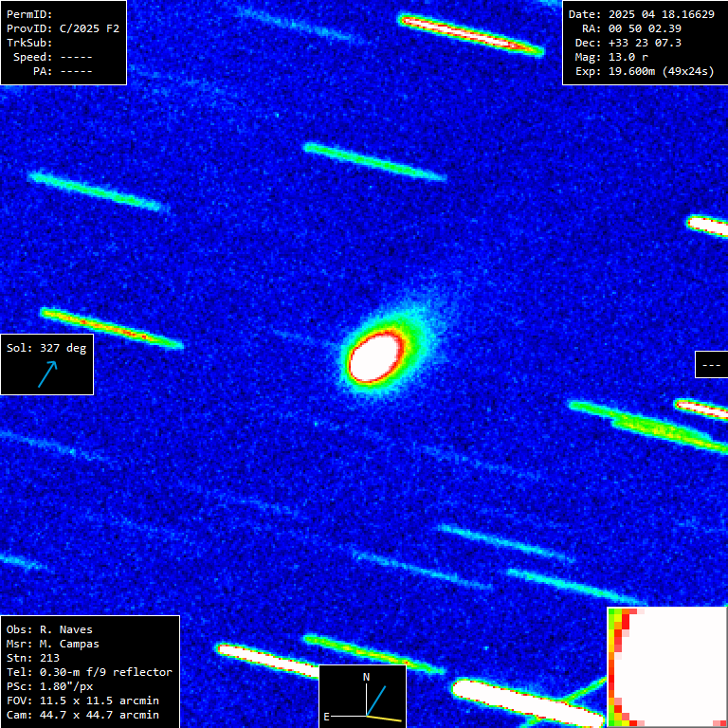The height and width of the screenshot is (728, 728).
Task: Select the 'ProvID: C/2025 F2' text
Action: [x=63, y=28]
